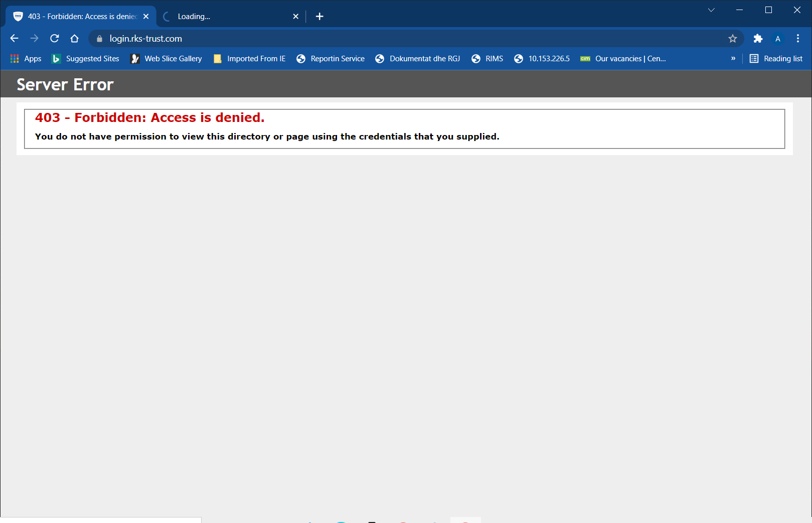Open Reportin Service bookmark
Image resolution: width=812 pixels, height=523 pixels.
(x=331, y=59)
